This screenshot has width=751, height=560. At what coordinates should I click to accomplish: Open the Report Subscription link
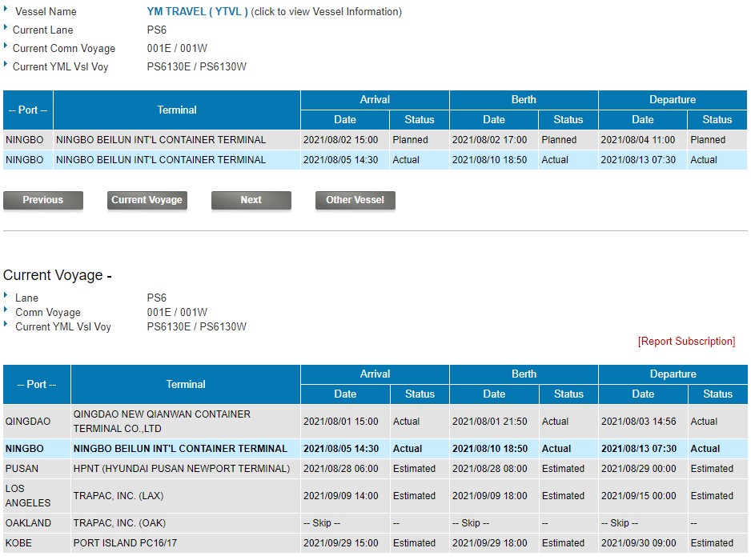[686, 342]
